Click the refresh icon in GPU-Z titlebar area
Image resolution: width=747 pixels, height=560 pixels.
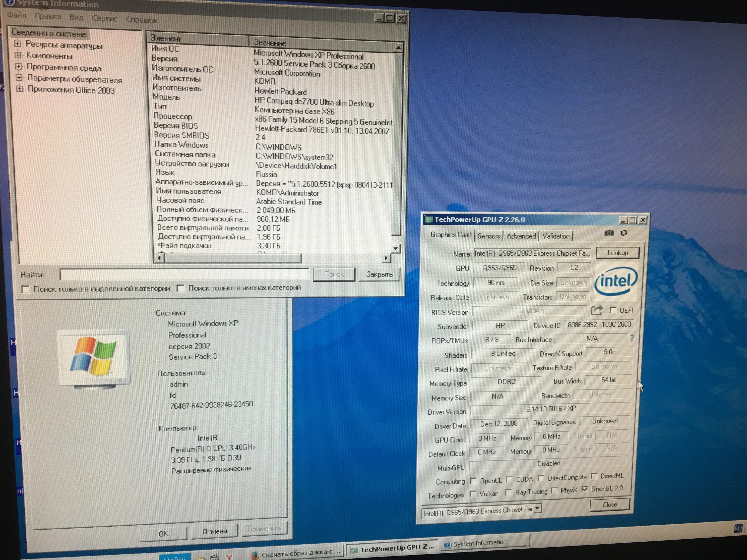click(x=624, y=233)
